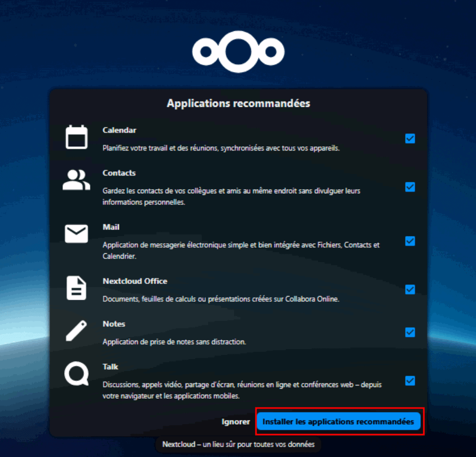Viewport: 476px width, 457px height.
Task: Disable the Nextcloud Office checkbox
Action: point(410,290)
